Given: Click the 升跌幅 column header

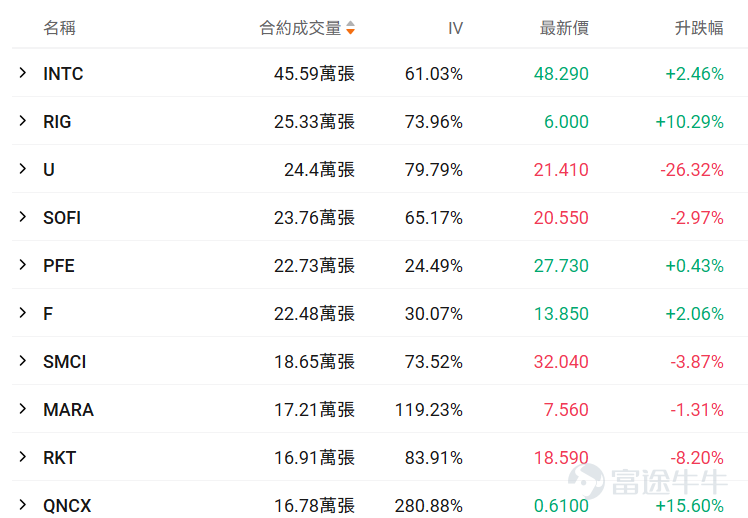Looking at the screenshot, I should coord(699,28).
